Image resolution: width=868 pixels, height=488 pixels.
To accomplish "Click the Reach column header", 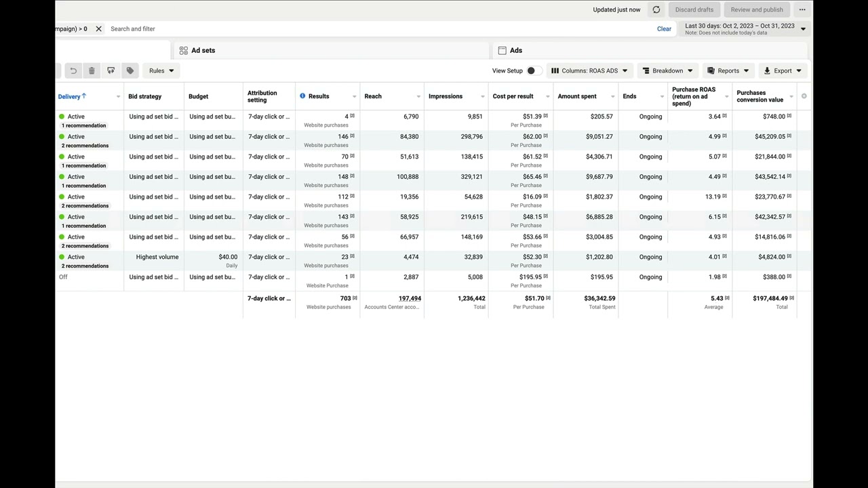I will (373, 96).
